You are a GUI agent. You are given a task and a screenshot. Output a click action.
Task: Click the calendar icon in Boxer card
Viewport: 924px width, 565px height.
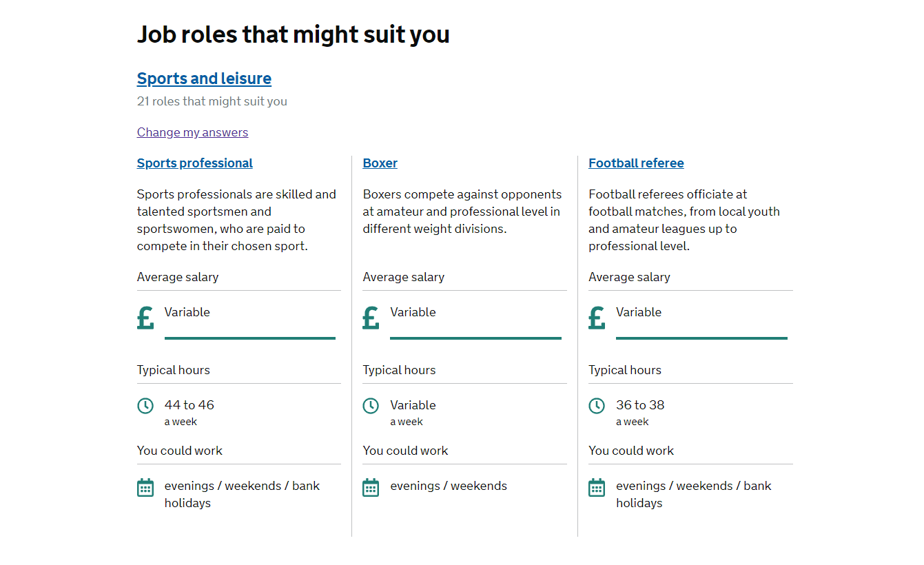371,488
